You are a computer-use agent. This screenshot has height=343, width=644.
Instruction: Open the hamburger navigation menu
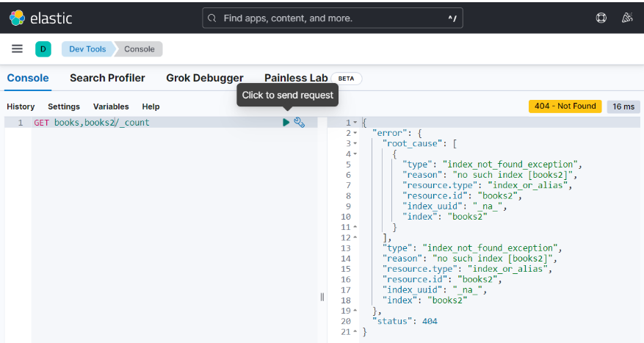[17, 49]
